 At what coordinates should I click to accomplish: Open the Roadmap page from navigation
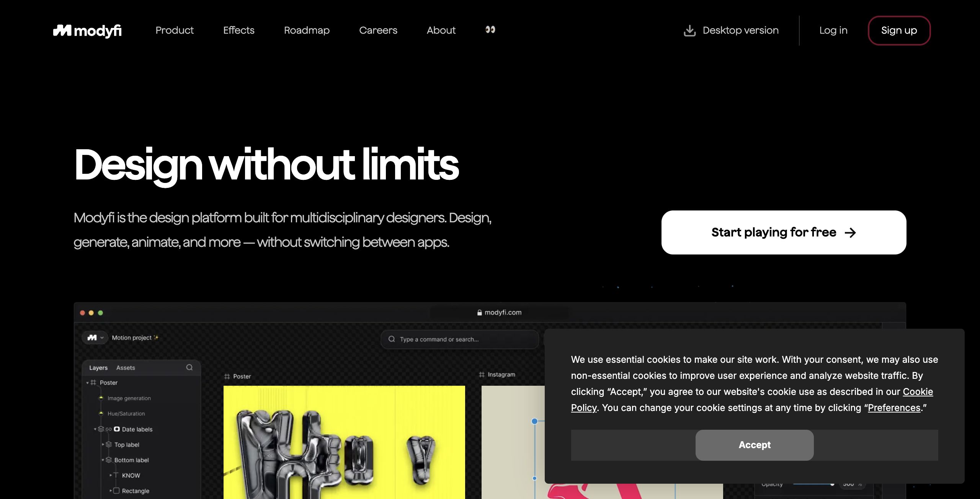click(x=307, y=30)
